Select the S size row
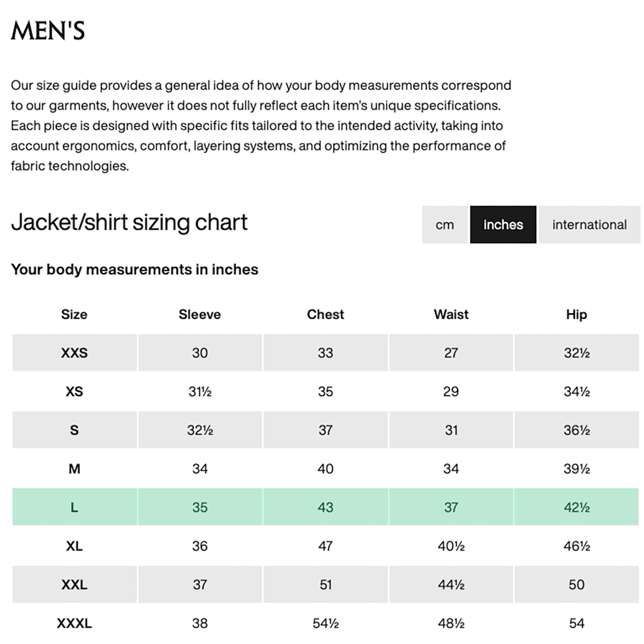Screen dimensions: 644x644 pos(325,430)
